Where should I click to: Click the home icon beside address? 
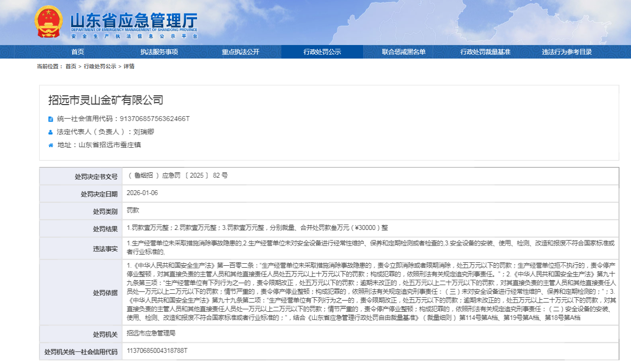(50, 145)
